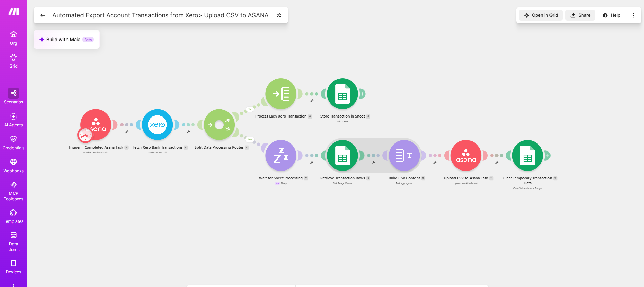644x287 pixels.
Task: Select Upload CSV to Asana Task module
Action: click(466, 155)
